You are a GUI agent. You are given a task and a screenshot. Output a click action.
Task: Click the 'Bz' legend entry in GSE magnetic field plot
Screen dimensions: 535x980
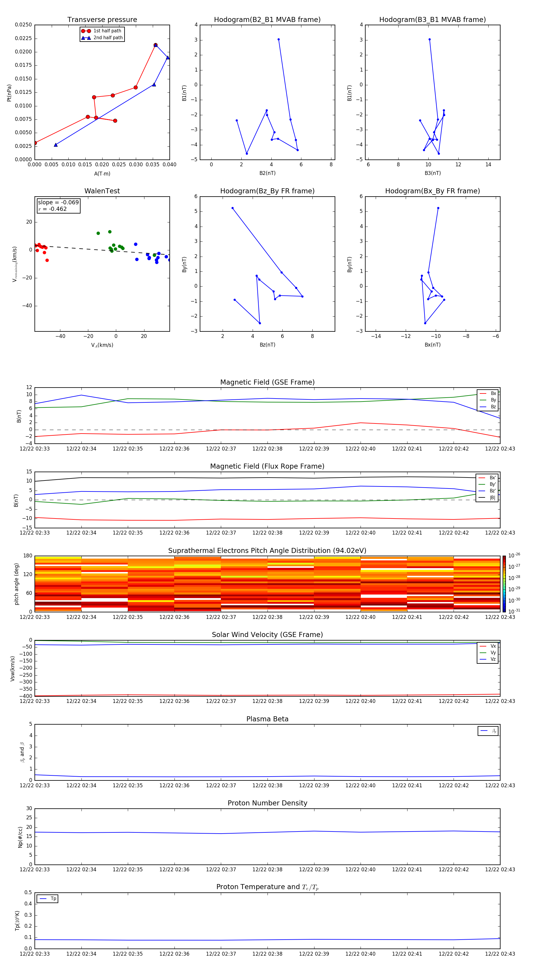tap(488, 407)
